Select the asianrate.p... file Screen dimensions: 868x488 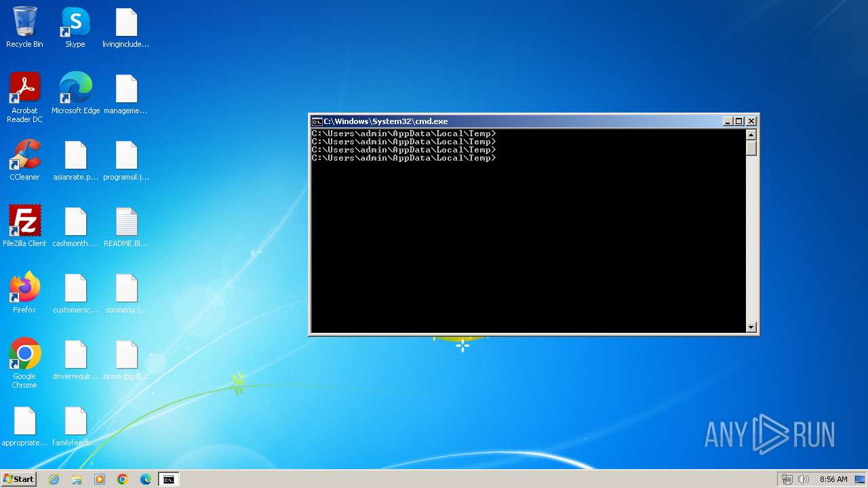75,160
